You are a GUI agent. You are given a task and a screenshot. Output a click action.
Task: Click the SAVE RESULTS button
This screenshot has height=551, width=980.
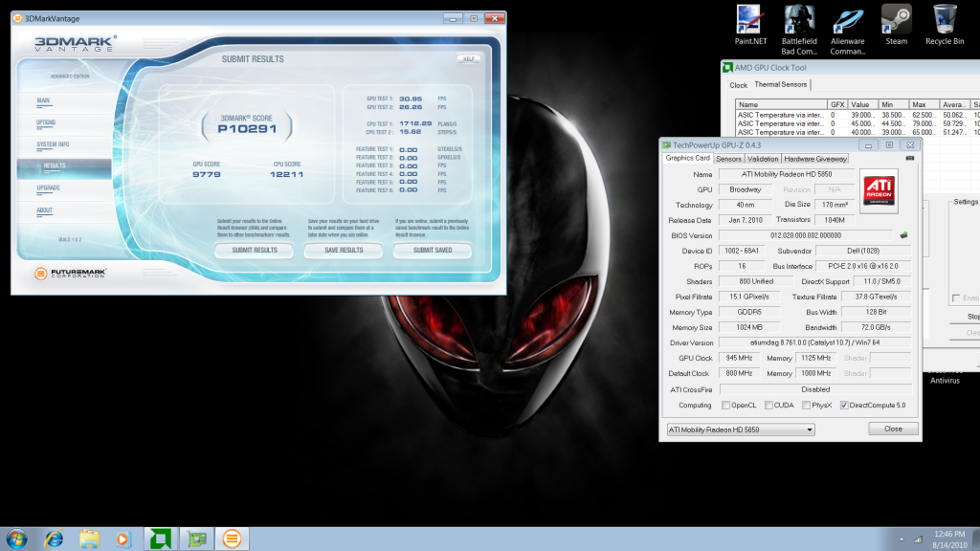[344, 251]
